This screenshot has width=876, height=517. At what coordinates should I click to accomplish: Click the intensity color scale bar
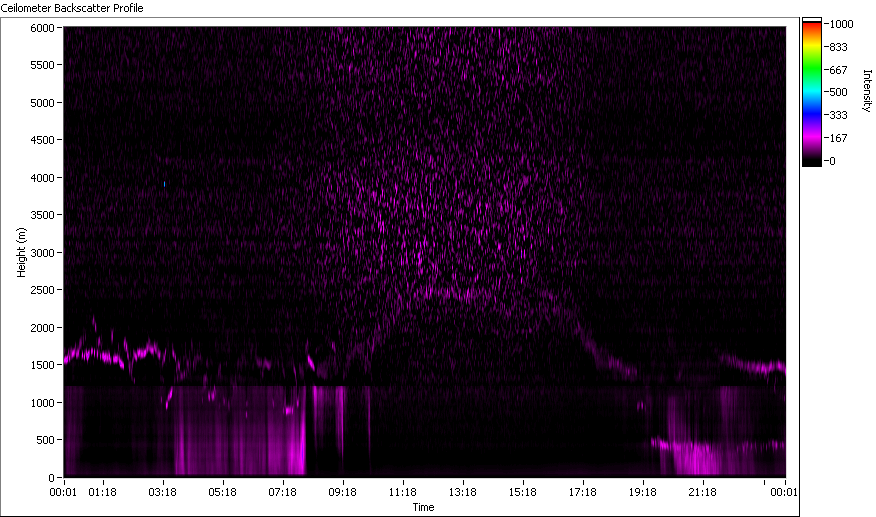point(812,92)
